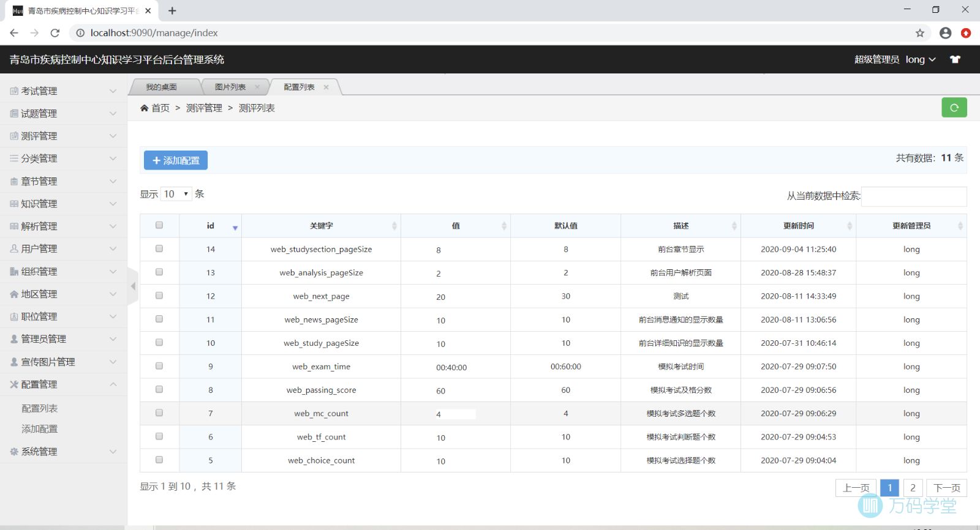Go to page 2
The image size is (980, 530).
pyautogui.click(x=913, y=488)
